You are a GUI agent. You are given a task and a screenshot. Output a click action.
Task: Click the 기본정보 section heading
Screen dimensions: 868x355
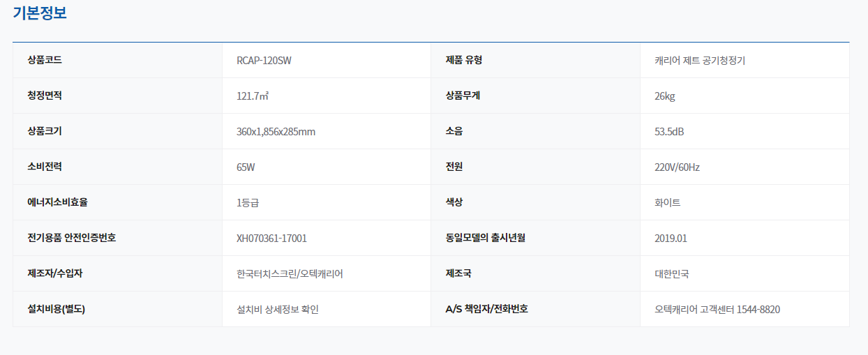[x=40, y=13]
